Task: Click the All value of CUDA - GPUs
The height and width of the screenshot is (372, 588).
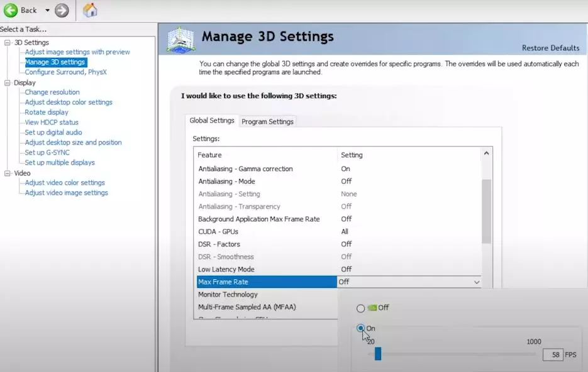Action: (345, 231)
